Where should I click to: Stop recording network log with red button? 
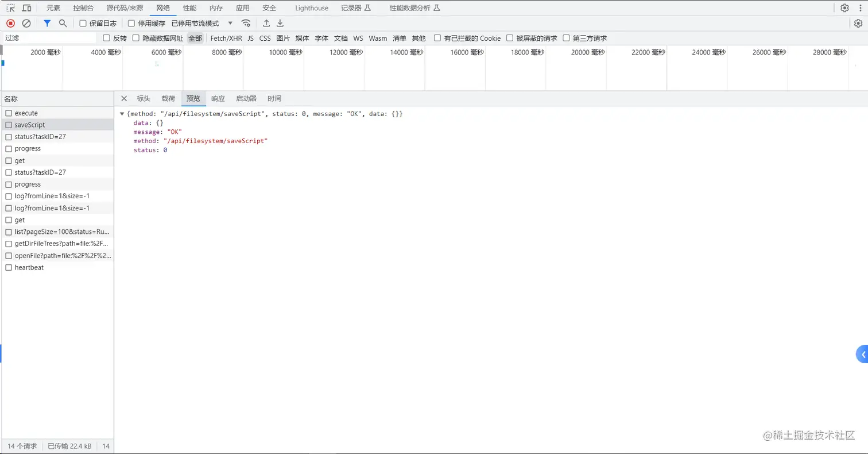(10, 23)
